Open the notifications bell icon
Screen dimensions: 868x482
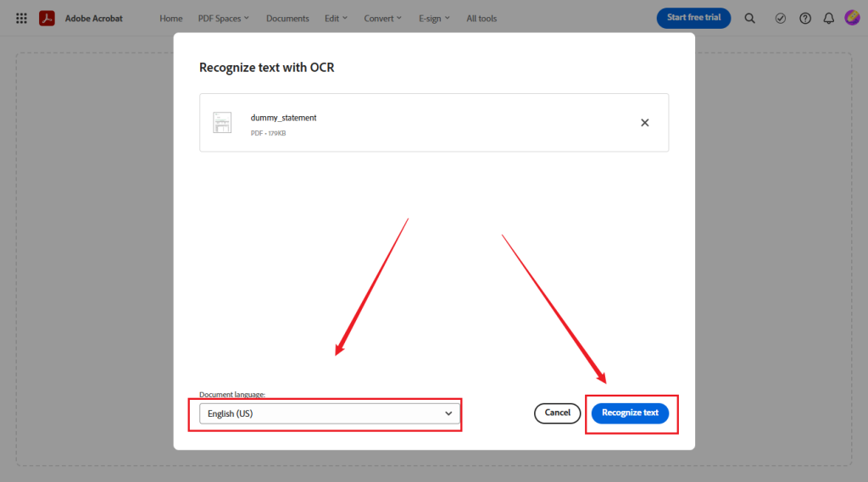[829, 19]
